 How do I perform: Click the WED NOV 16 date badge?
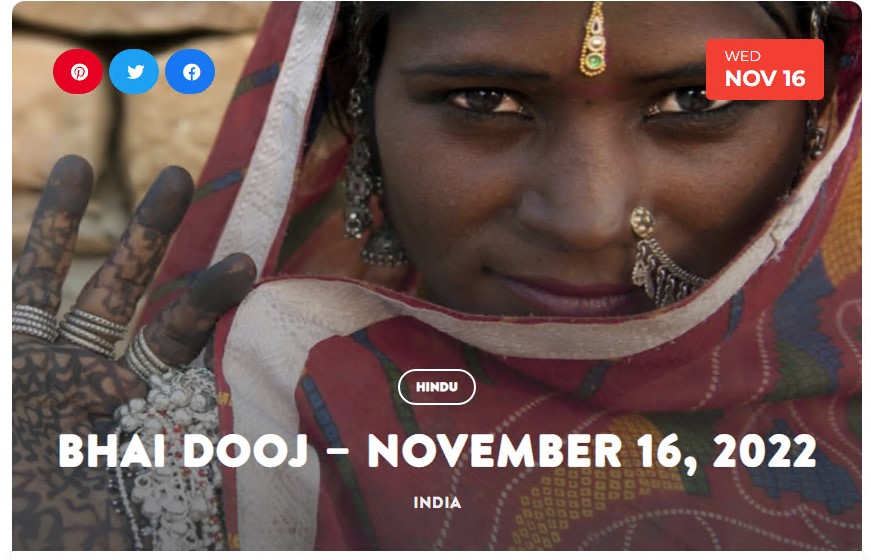(765, 69)
